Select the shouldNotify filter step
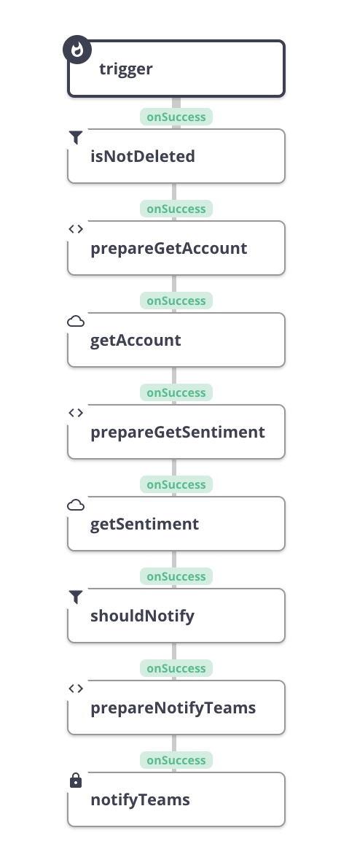The image size is (341, 868). pos(176,616)
